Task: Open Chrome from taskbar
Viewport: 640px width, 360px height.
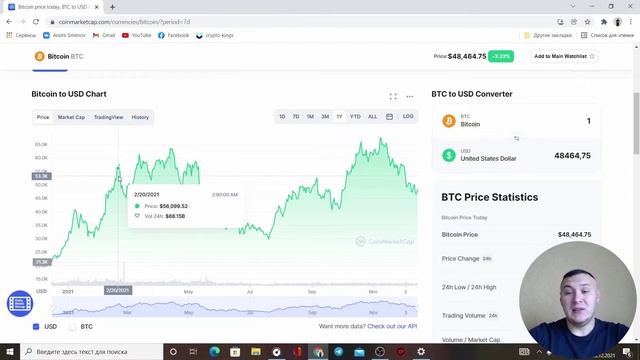Action: 318,351
